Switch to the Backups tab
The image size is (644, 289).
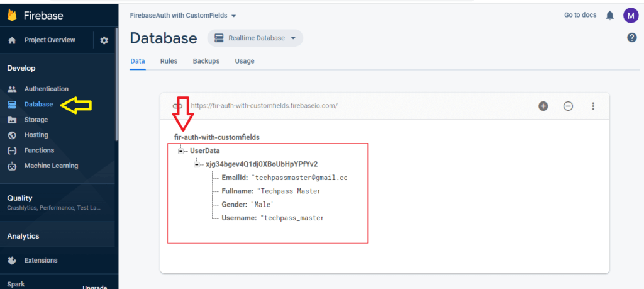point(206,61)
